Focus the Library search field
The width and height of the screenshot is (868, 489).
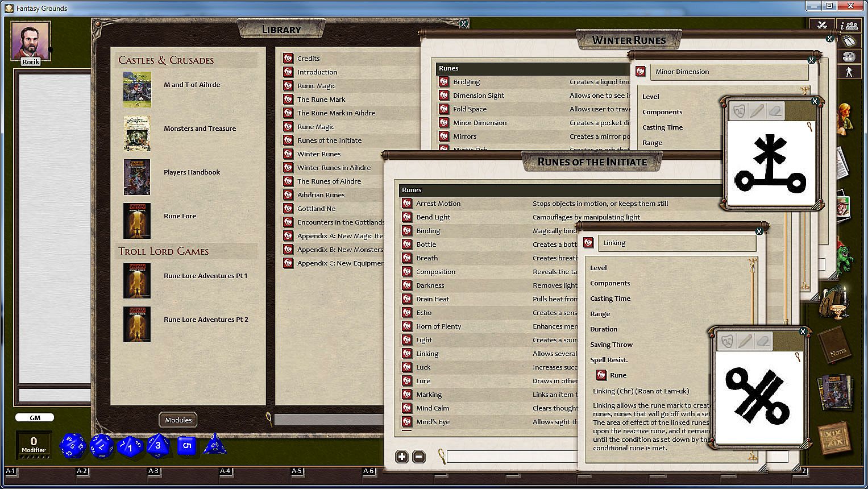pyautogui.click(x=329, y=420)
